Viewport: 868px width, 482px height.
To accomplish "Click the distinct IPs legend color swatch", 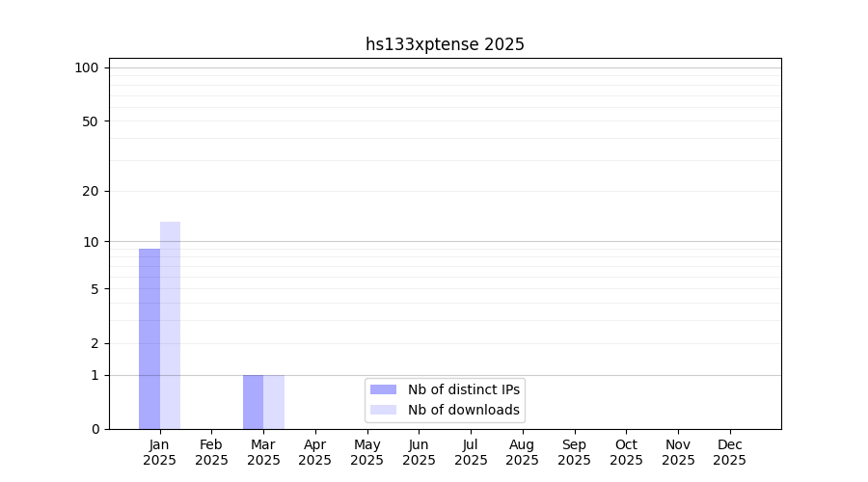I will [383, 389].
